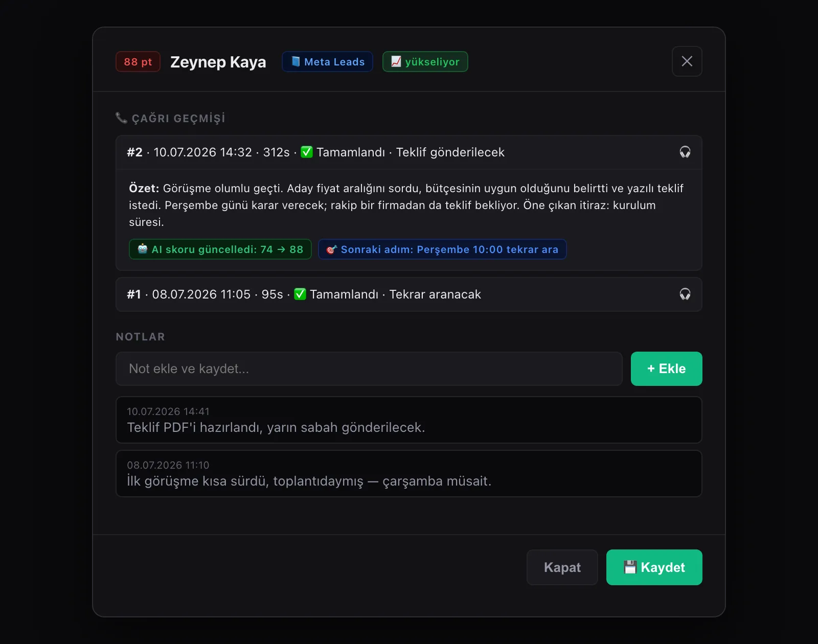Screen dimensions: 818x644
Task: Click the green checkmark on call #1
Action: (x=300, y=294)
